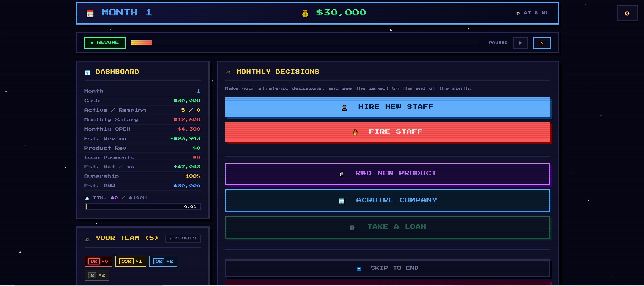Click the month progress bar
Viewport: 644px width, 286px height.
point(305,43)
